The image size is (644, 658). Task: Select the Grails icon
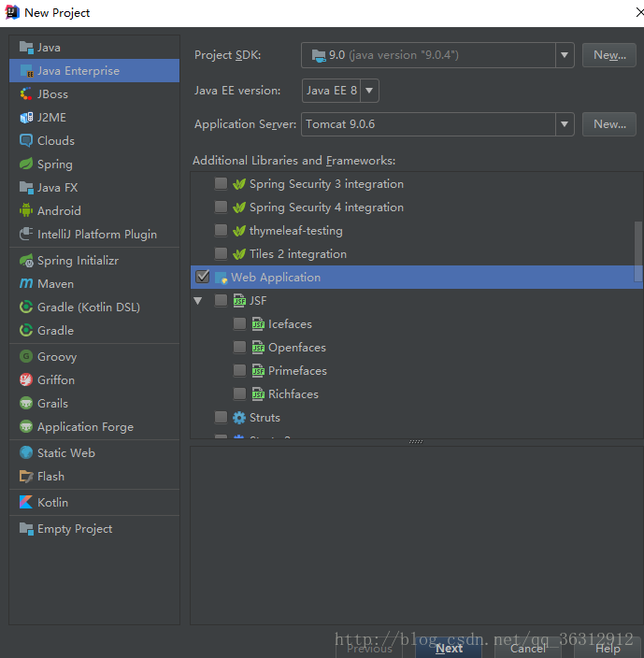[x=26, y=403]
